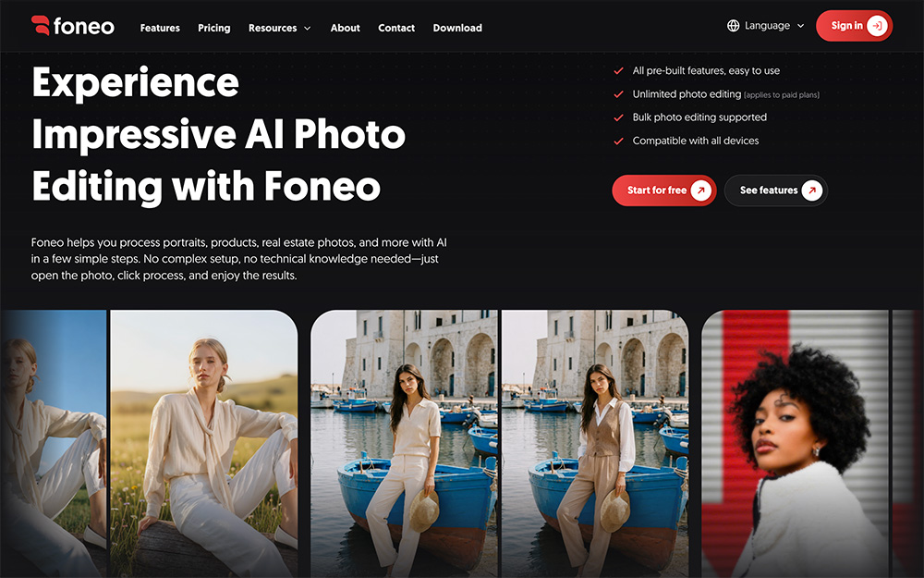Click the See features button
Image resolution: width=924 pixels, height=578 pixels.
point(775,191)
